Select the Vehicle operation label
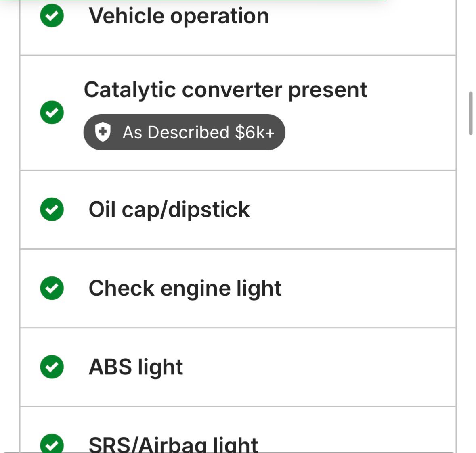Screen dimensions: 476x453 pos(179,16)
